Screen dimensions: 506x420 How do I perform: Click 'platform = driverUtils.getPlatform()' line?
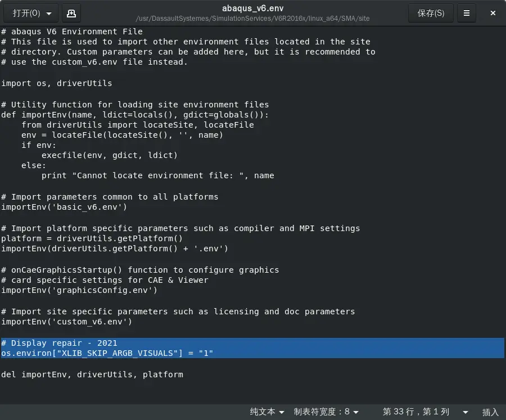tap(92, 238)
